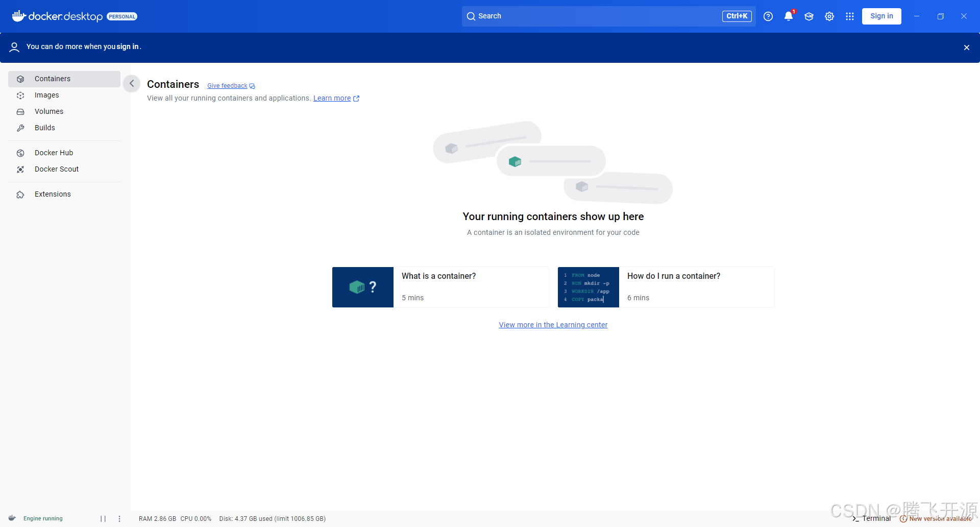Click New version available notice
Screen dimensions: 980x527
pos(936,518)
